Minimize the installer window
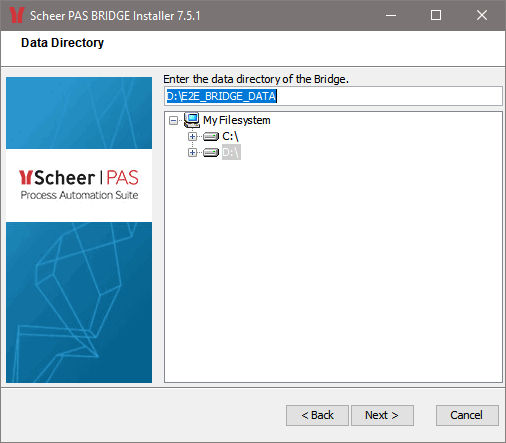This screenshot has height=443, width=506. tap(391, 15)
